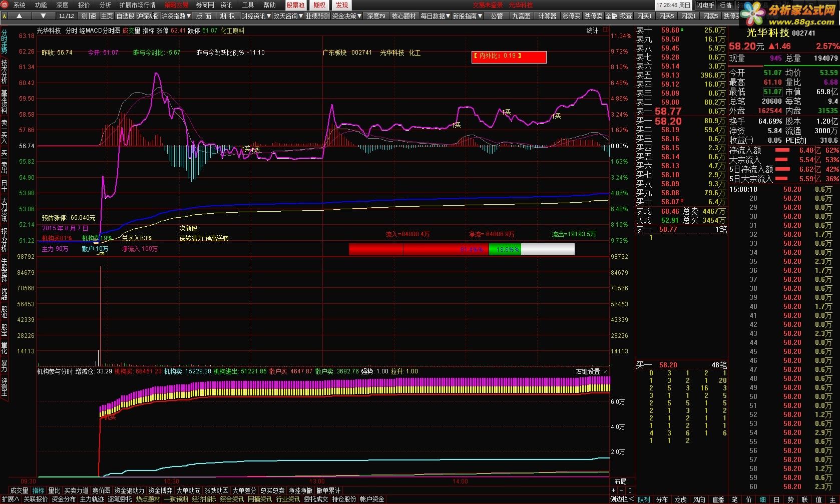Click the 全撤 cancel-all button
The width and height of the screenshot is (840, 504).
click(611, 16)
